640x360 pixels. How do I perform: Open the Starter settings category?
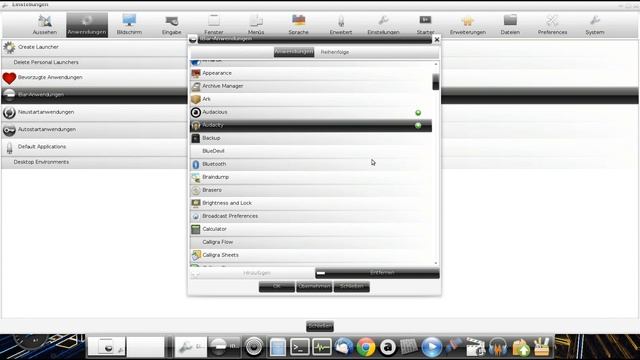point(425,25)
